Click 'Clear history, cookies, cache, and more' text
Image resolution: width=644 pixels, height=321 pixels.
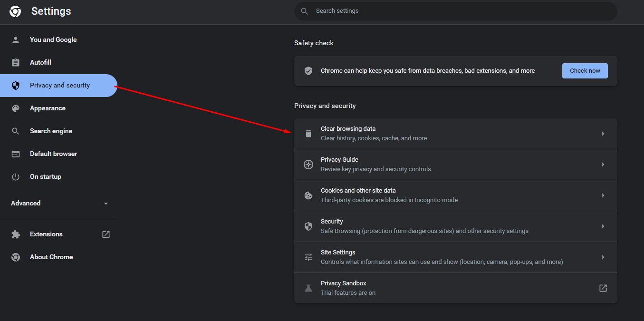pyautogui.click(x=374, y=138)
